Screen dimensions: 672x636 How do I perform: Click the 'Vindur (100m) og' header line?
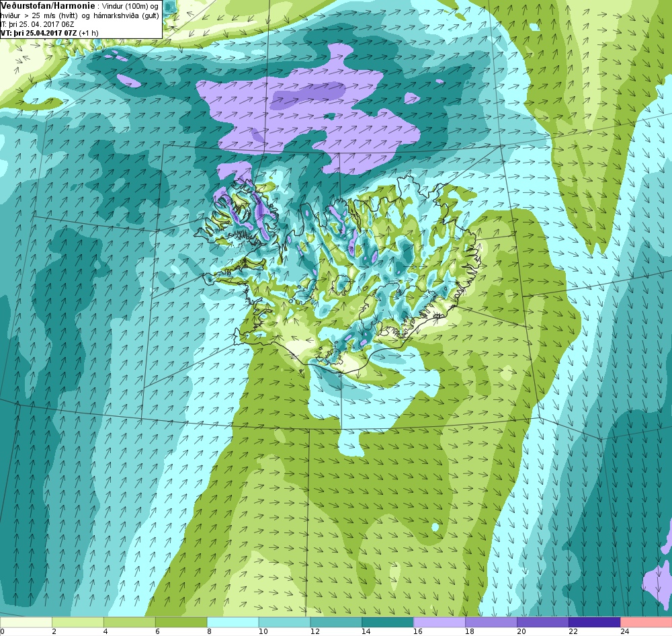click(x=131, y=7)
